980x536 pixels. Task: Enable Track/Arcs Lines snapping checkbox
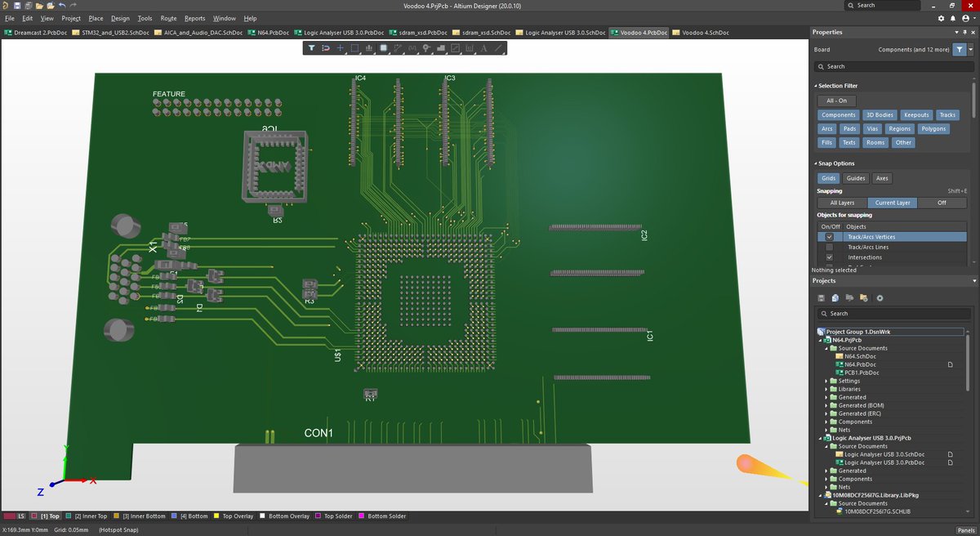829,247
